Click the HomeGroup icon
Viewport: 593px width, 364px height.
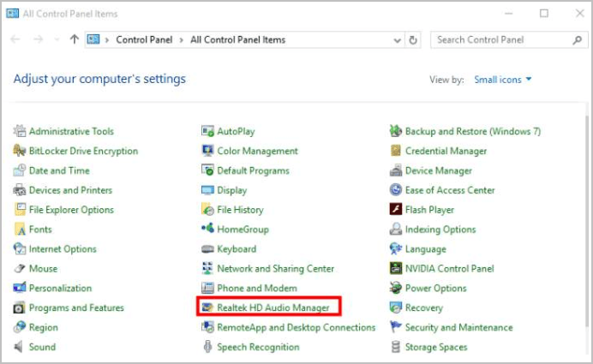(207, 229)
